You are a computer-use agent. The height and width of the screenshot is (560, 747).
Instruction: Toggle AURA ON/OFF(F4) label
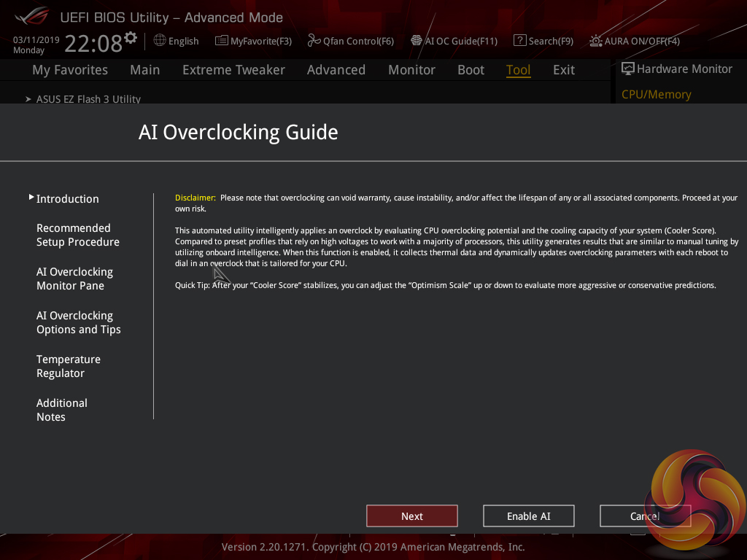click(642, 42)
